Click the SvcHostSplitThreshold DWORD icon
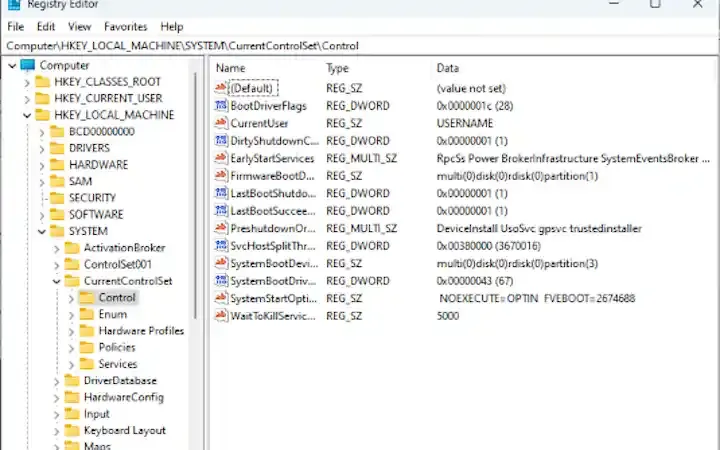The image size is (720, 450). click(x=221, y=246)
